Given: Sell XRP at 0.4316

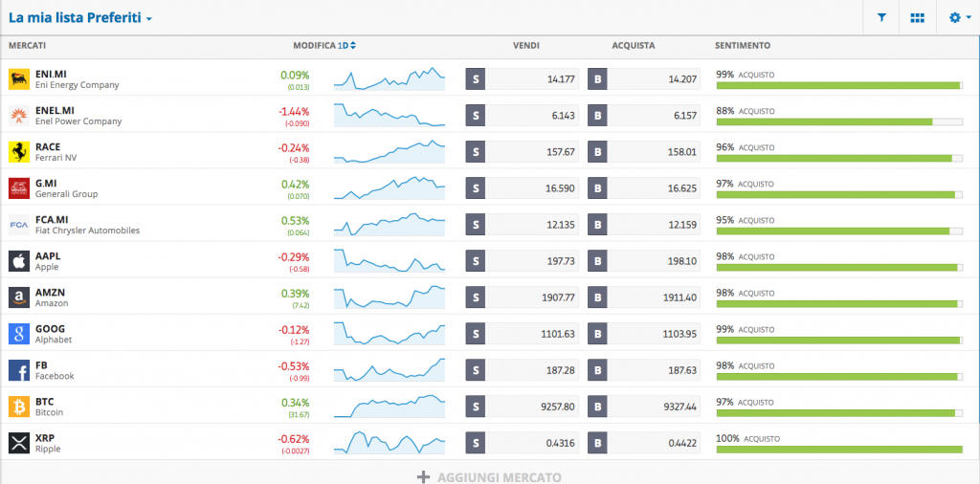Looking at the screenshot, I should coord(522,444).
